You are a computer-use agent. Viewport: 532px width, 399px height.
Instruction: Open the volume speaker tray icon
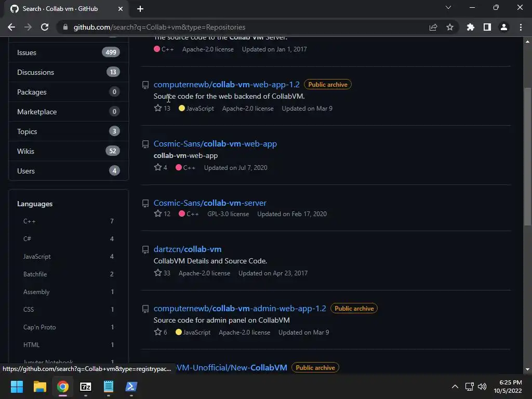[x=482, y=387]
